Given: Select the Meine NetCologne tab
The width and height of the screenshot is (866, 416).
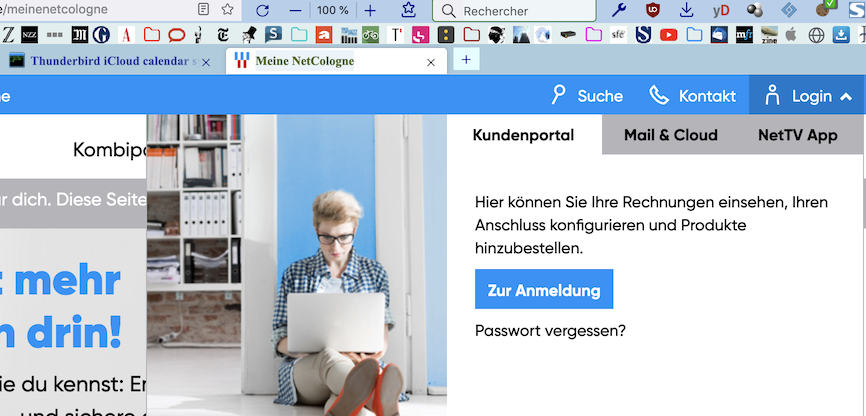Looking at the screenshot, I should coord(338,61).
